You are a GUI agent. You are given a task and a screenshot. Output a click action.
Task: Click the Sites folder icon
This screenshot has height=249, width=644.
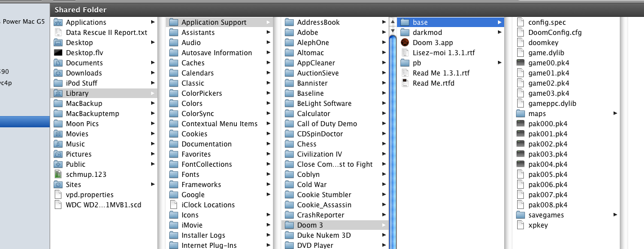pyautogui.click(x=58, y=185)
